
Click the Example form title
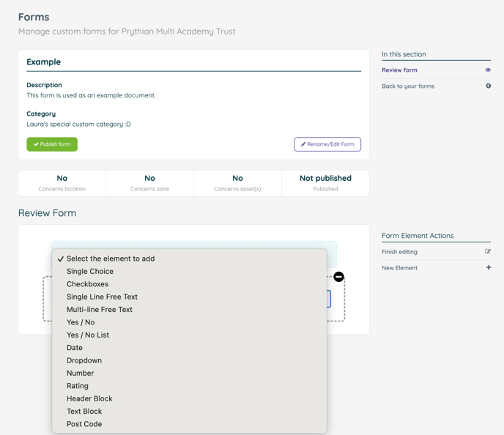(x=44, y=62)
